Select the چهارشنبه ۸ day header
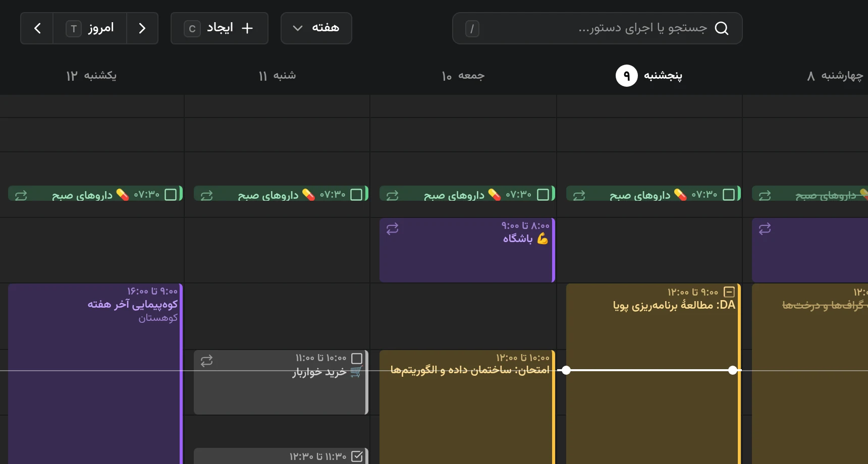The image size is (868, 464). coord(835,76)
